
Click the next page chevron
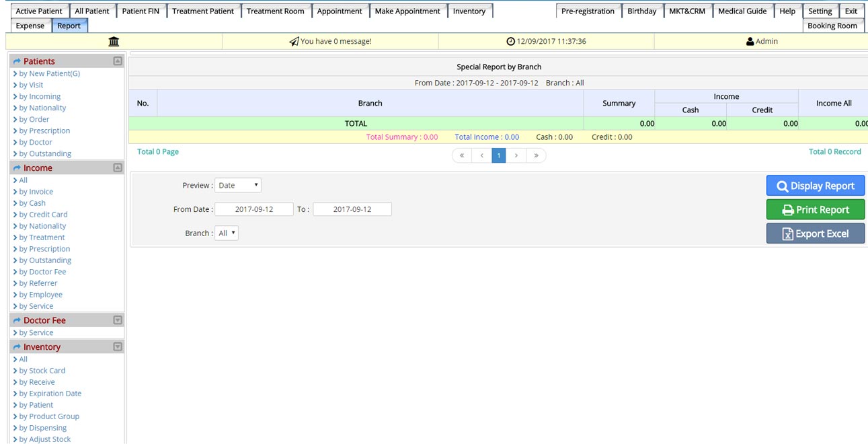pyautogui.click(x=516, y=155)
